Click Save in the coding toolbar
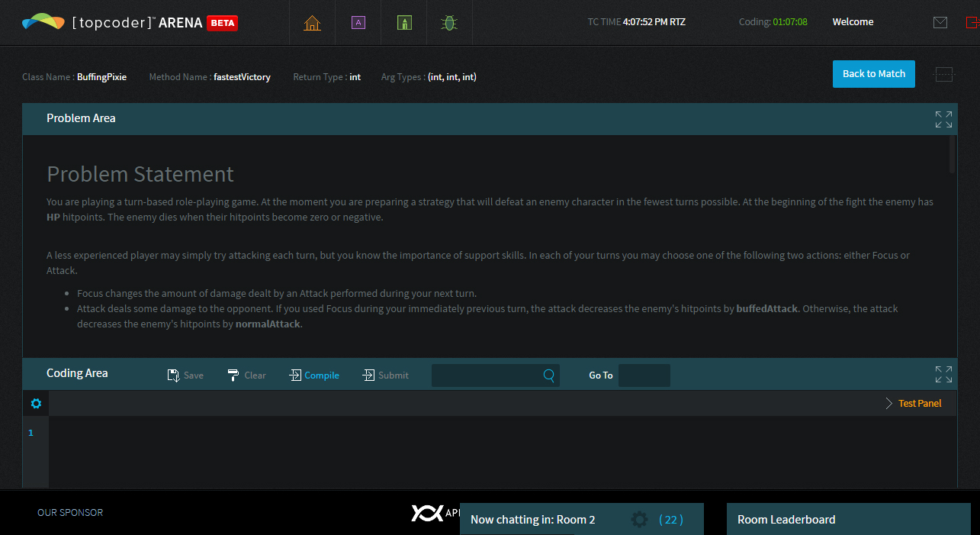The height and width of the screenshot is (535, 980). point(185,375)
